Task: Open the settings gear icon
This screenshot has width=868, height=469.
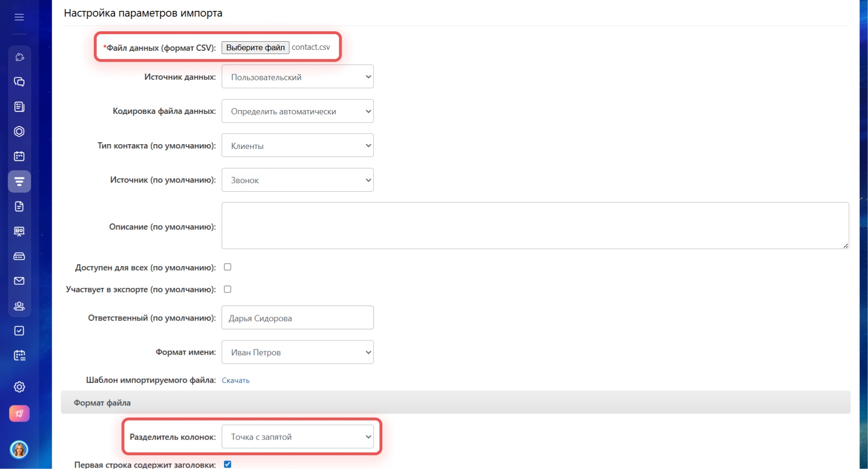Action: pos(19,387)
